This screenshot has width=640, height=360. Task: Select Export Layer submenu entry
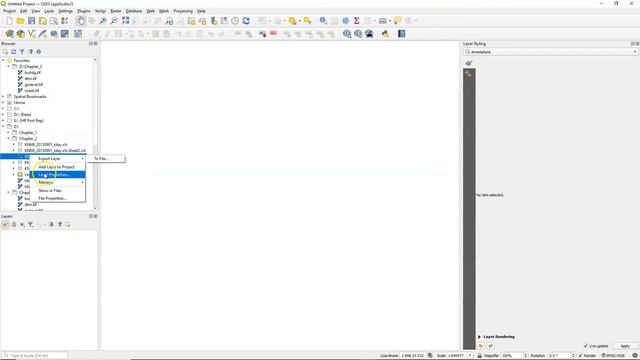tap(58, 159)
